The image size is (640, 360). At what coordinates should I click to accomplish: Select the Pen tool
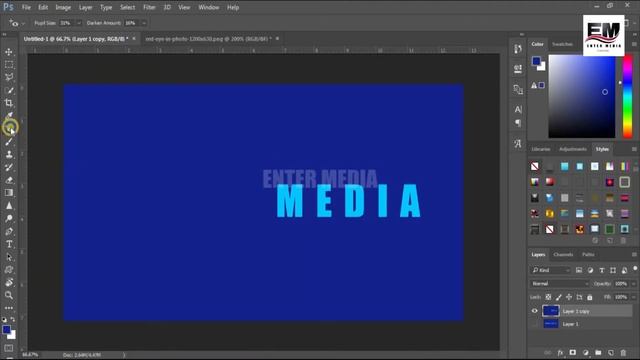coord(9,231)
